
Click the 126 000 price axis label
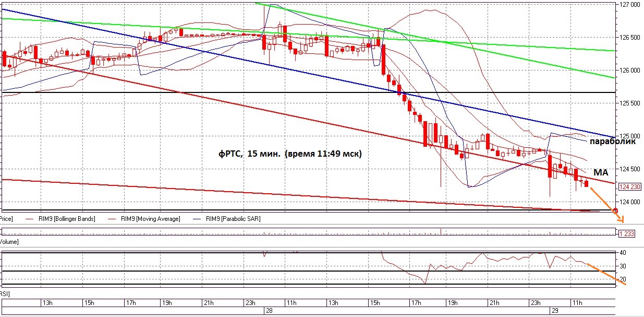[x=630, y=71]
